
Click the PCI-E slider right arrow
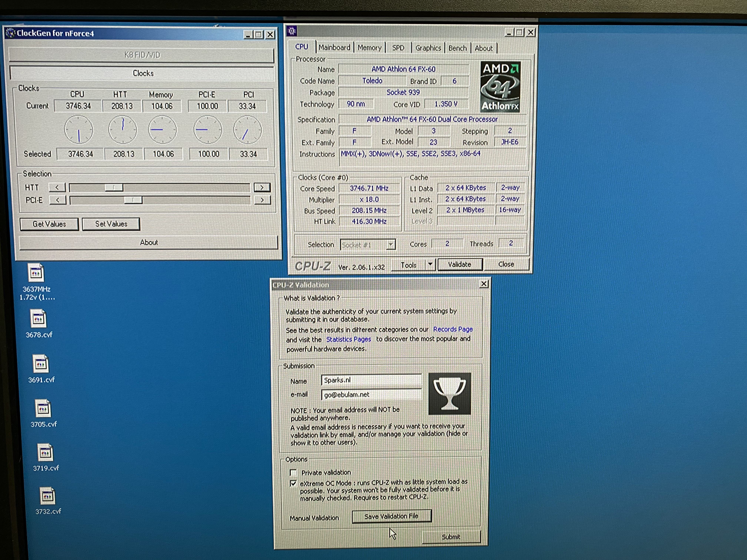click(262, 200)
